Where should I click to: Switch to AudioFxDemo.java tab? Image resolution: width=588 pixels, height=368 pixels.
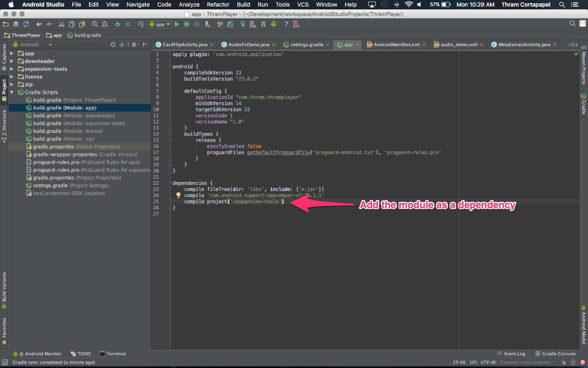pos(249,45)
